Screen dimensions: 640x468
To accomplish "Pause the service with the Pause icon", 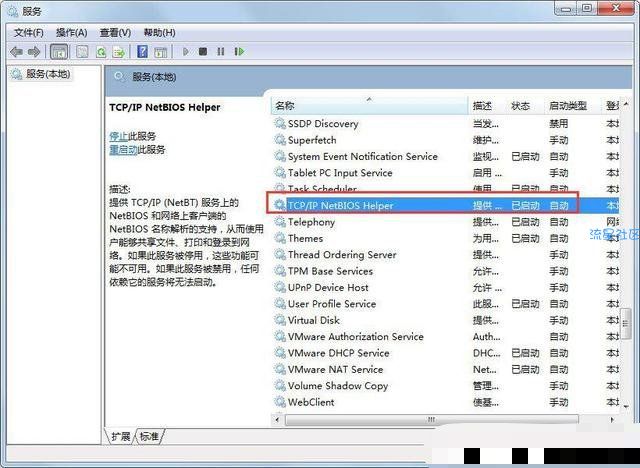I will pyautogui.click(x=221, y=52).
